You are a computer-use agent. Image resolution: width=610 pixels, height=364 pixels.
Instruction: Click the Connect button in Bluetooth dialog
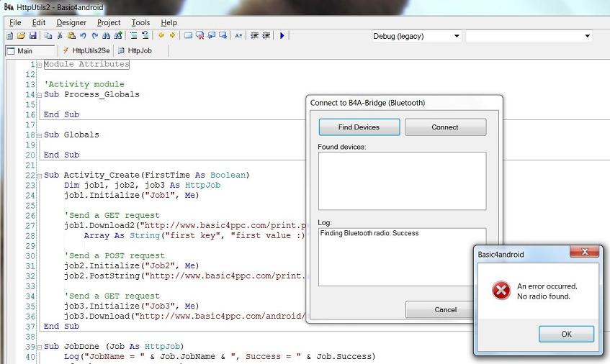tap(445, 127)
